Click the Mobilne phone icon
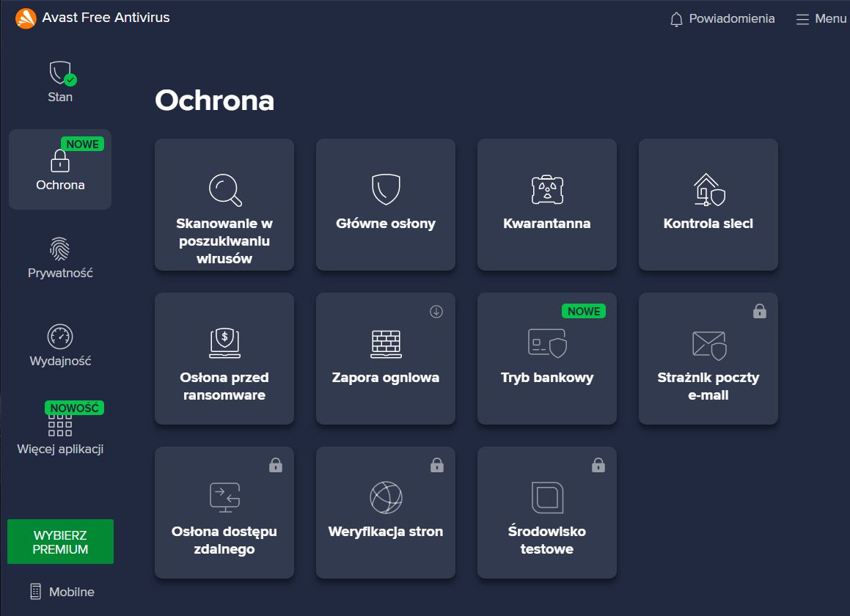Screen dimensions: 850x616 (x=36, y=592)
